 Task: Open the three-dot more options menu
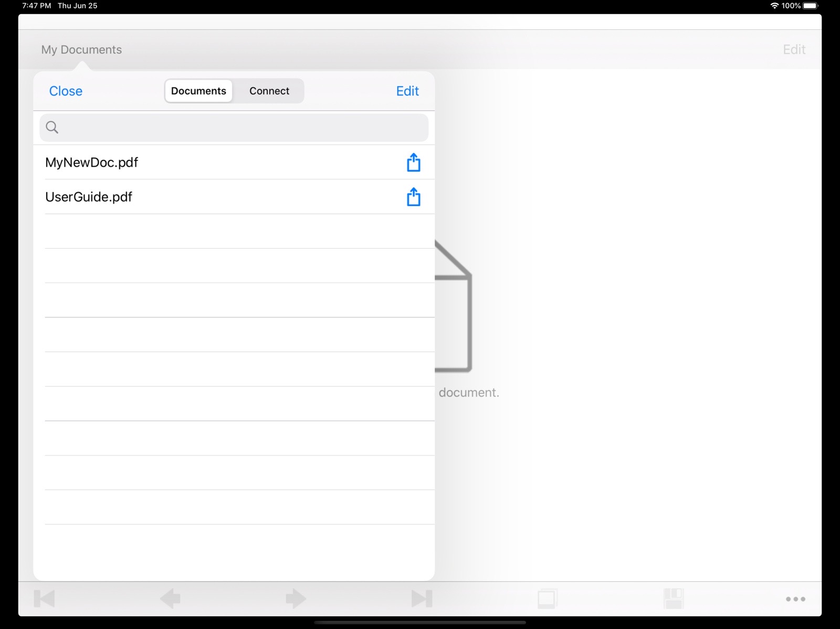[795, 599]
